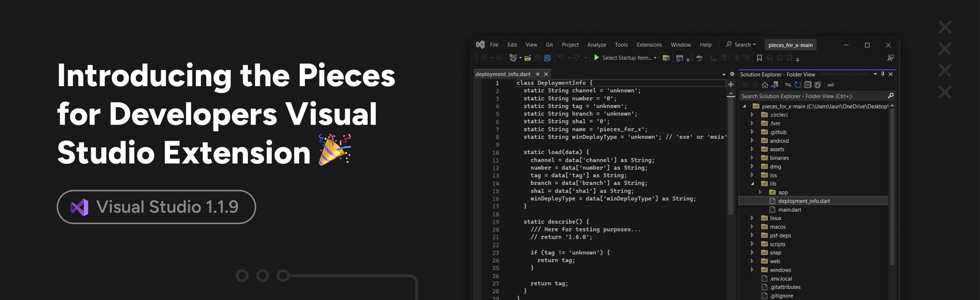Expand the .github folder
The image size is (980, 300).
click(752, 132)
